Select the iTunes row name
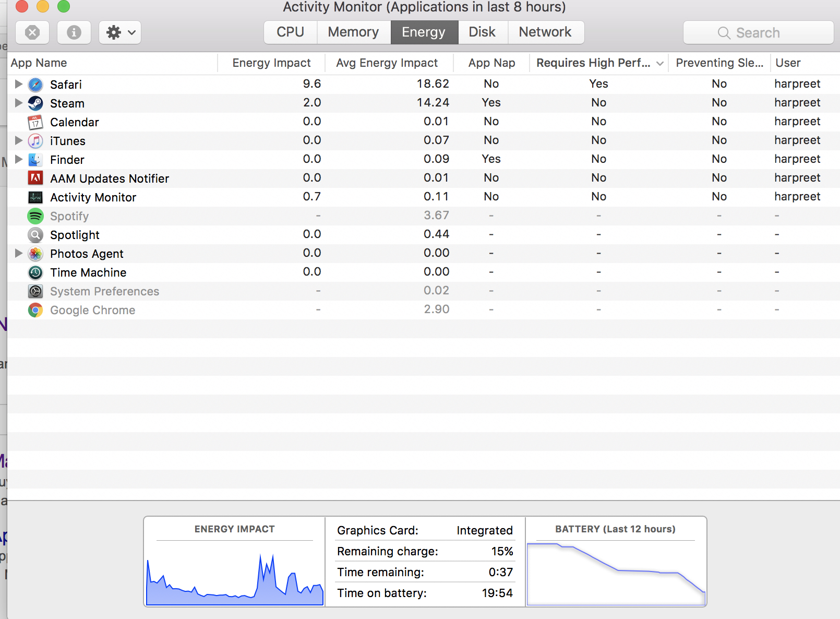The height and width of the screenshot is (619, 840). pos(68,141)
